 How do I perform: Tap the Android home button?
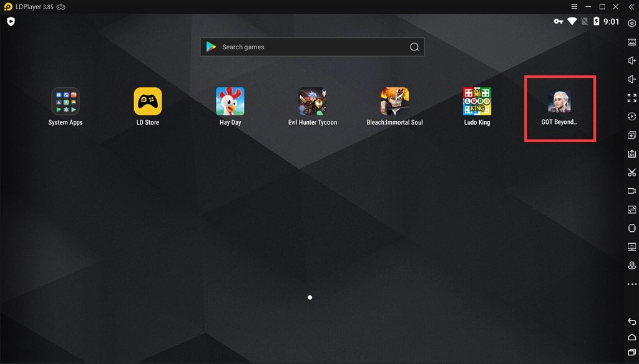coord(632,337)
